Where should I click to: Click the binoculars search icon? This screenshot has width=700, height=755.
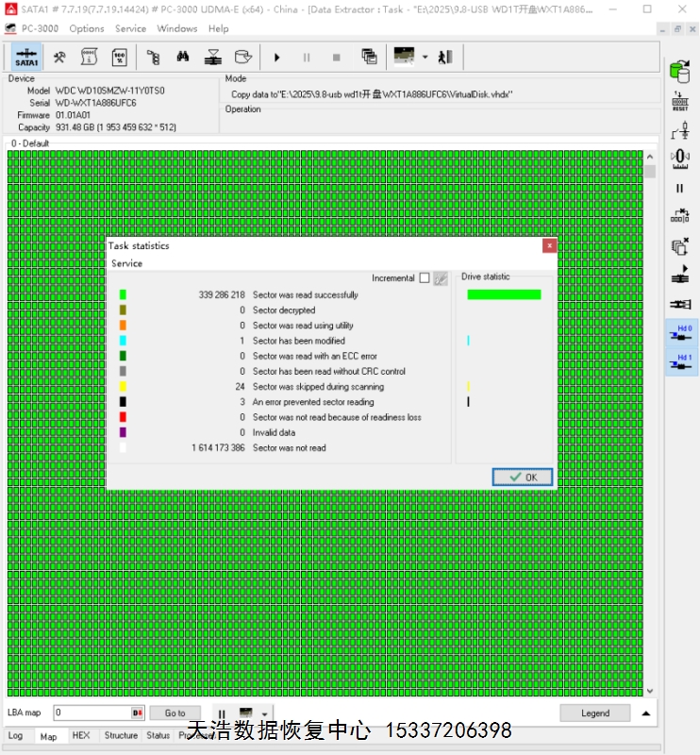183,57
